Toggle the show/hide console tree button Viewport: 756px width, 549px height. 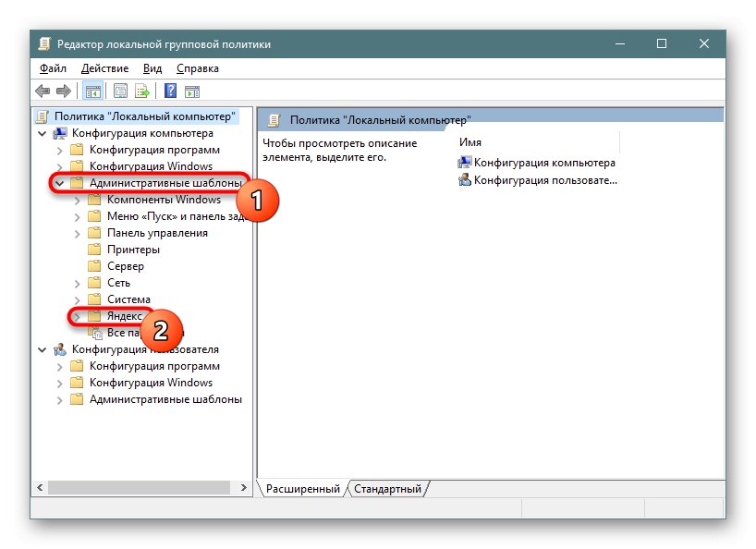93,91
